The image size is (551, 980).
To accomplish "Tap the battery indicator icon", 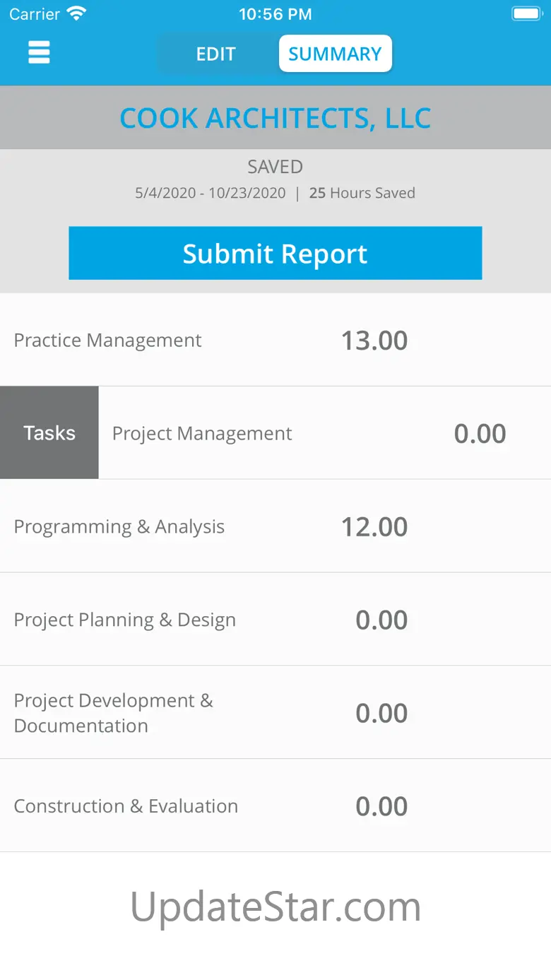I will 526,13.
